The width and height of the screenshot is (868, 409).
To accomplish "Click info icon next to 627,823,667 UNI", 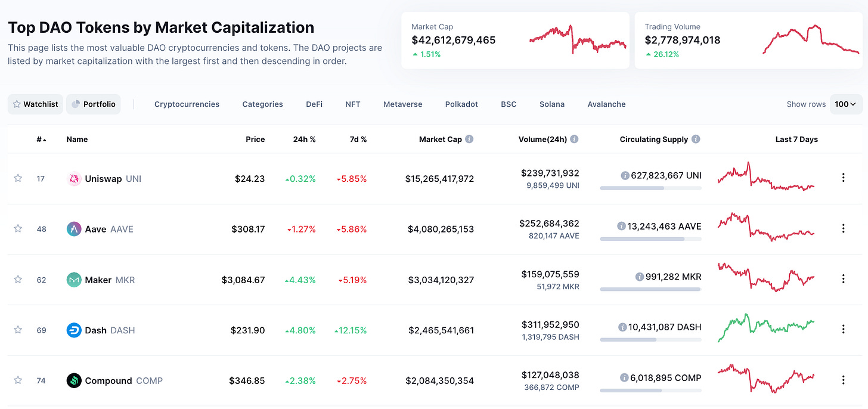I will (625, 176).
